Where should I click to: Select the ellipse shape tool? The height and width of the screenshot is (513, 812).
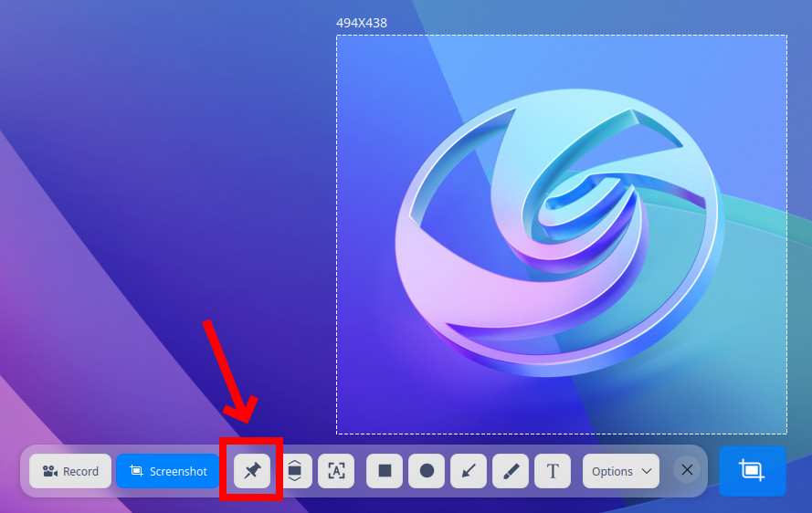[x=427, y=471]
